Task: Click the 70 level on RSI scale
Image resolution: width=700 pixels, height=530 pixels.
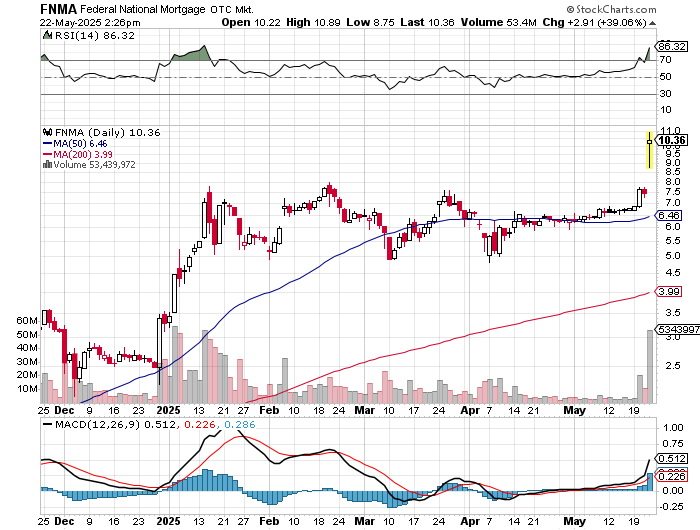Action: click(666, 60)
